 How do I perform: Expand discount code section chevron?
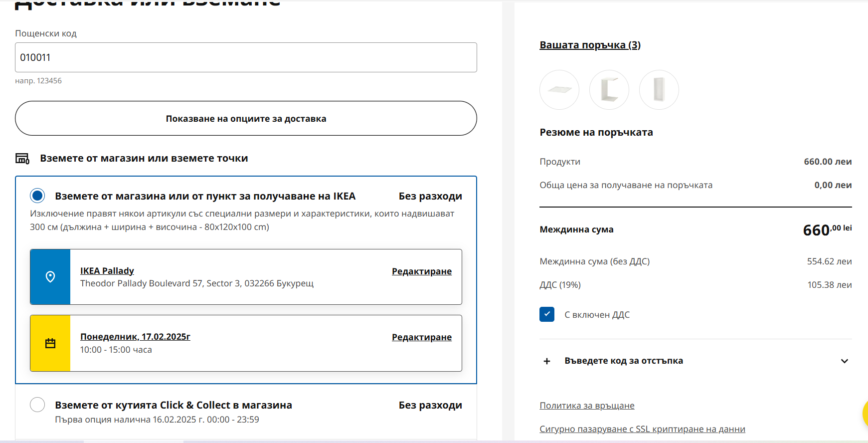point(844,361)
